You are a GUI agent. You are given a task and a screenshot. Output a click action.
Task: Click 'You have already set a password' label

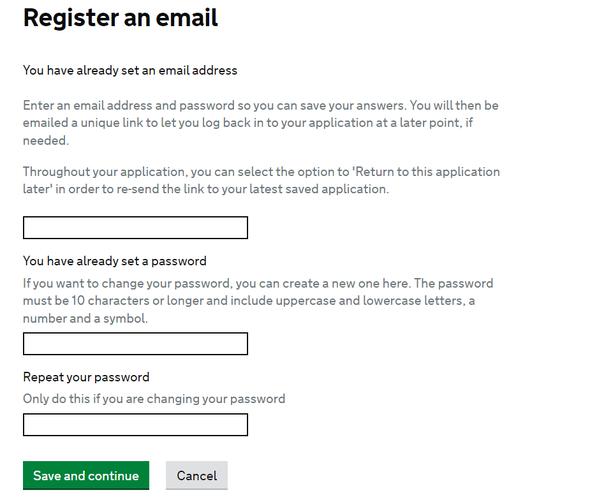pyautogui.click(x=115, y=261)
